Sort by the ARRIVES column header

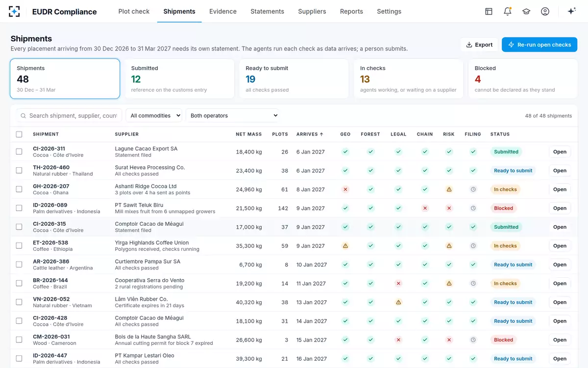point(310,134)
